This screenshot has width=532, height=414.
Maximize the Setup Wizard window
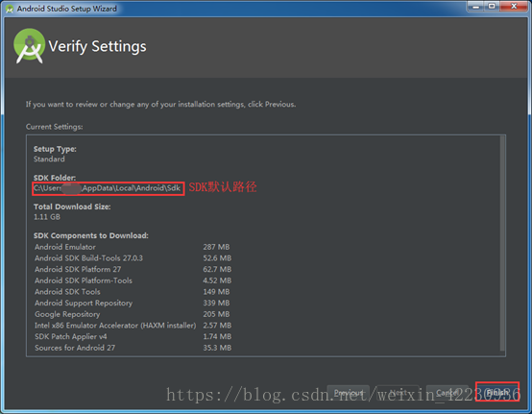click(x=492, y=6)
